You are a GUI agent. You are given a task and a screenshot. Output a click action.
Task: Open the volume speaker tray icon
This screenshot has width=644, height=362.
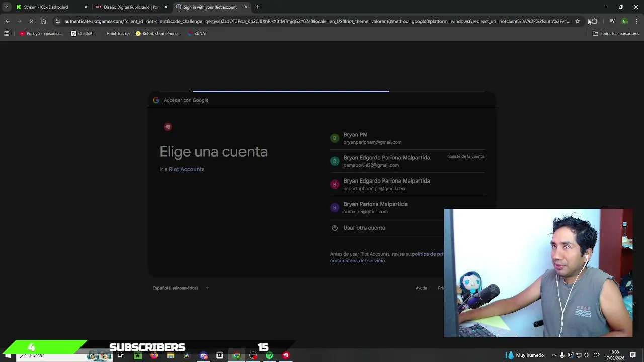click(x=586, y=355)
